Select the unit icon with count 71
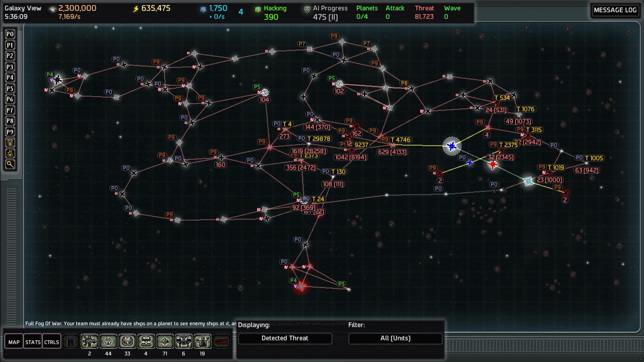The image size is (644, 362). pos(165,342)
